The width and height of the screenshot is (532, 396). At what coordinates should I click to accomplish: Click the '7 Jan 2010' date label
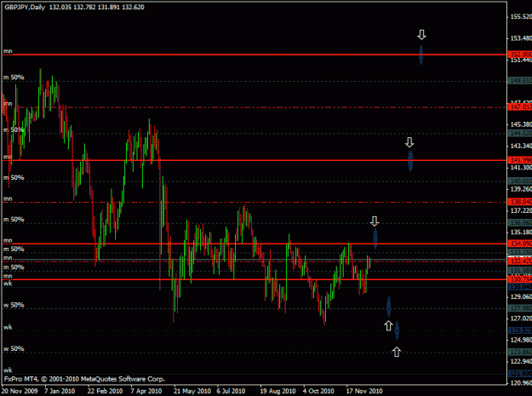[x=60, y=391]
